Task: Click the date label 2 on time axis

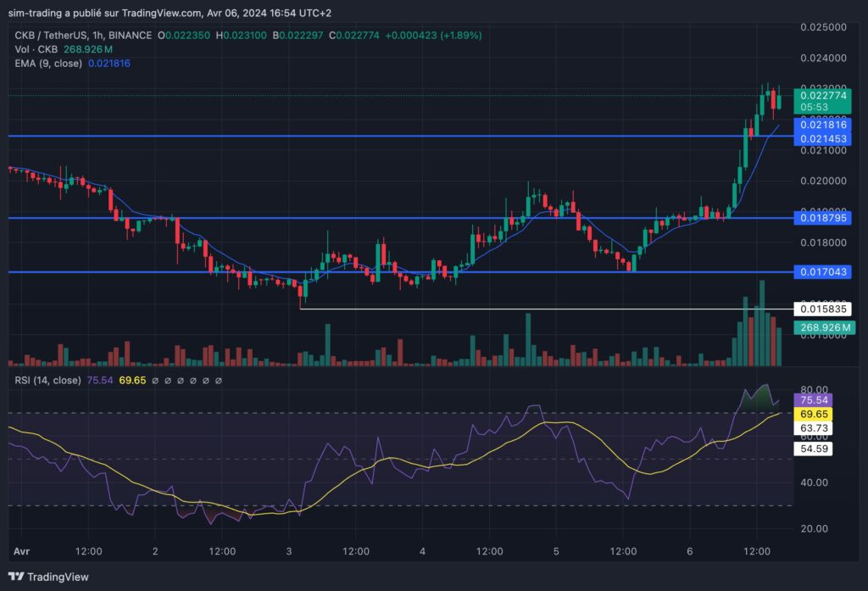Action: click(155, 552)
